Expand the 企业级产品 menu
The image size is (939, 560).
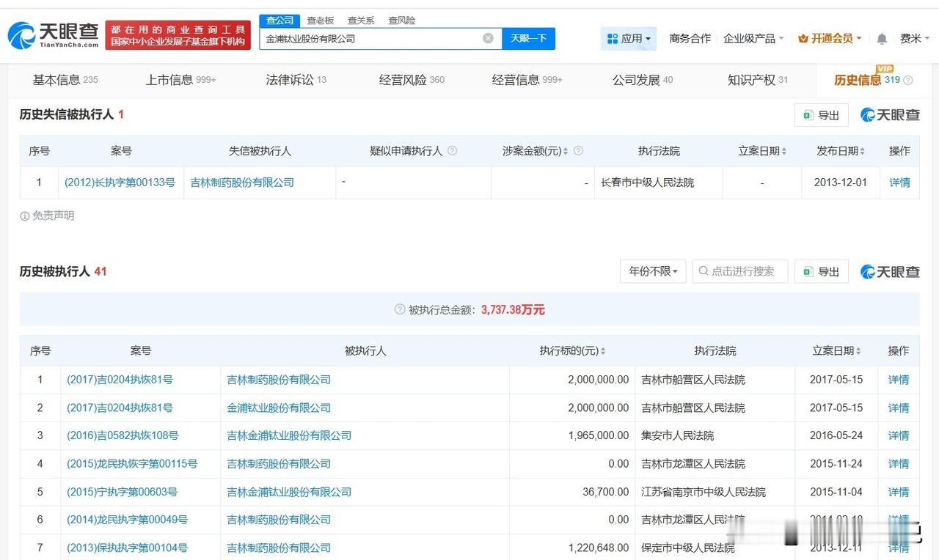(x=753, y=38)
